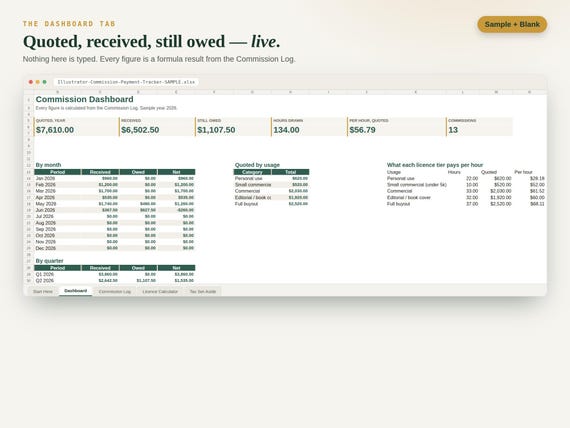Click the Per hour column label in tier table
The image size is (570, 428).
[x=523, y=172]
